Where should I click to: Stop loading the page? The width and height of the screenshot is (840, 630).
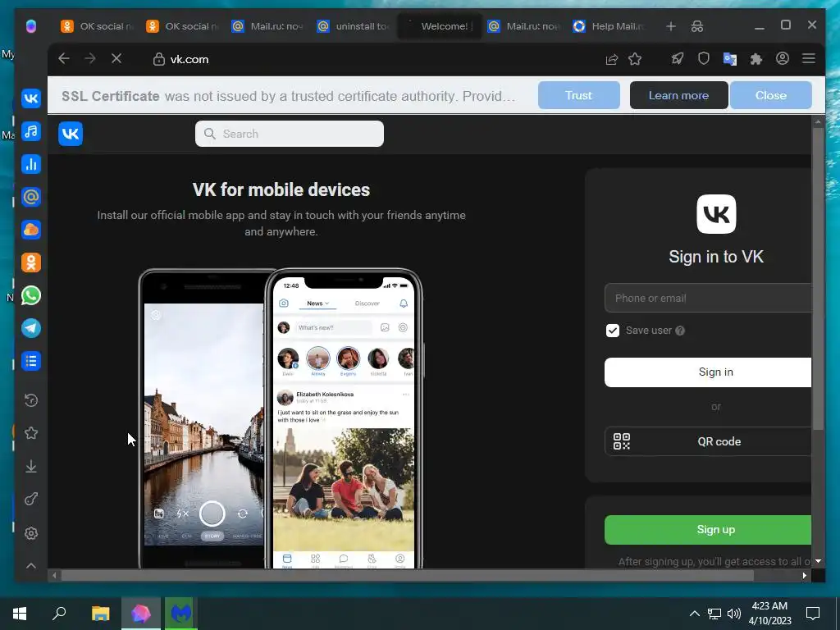coord(116,58)
